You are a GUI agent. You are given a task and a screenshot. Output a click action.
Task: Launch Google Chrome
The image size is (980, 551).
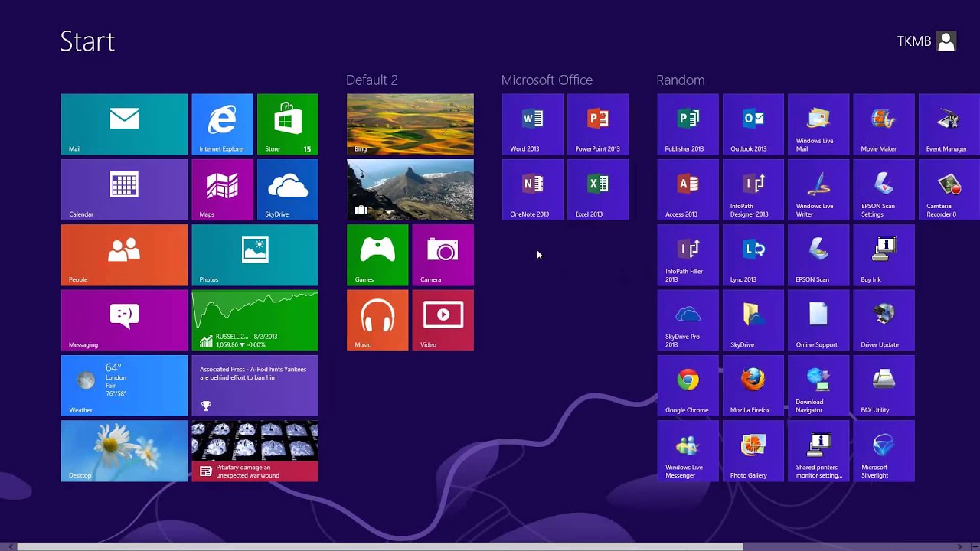pyautogui.click(x=688, y=386)
